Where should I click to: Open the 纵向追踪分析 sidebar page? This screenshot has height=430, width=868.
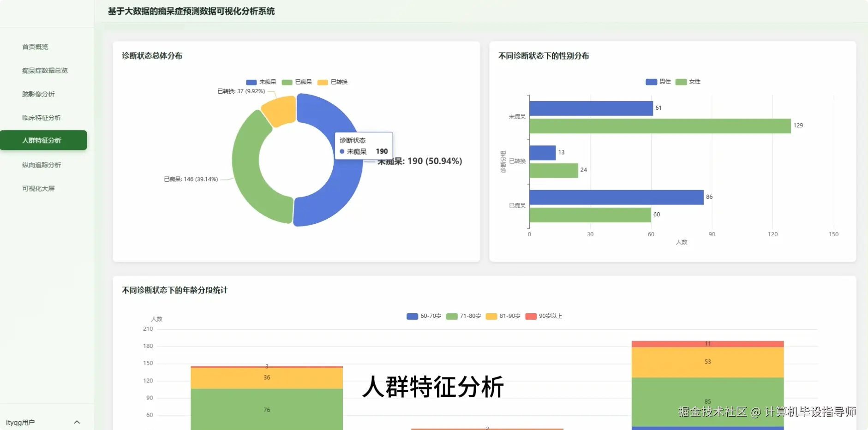pyautogui.click(x=41, y=165)
